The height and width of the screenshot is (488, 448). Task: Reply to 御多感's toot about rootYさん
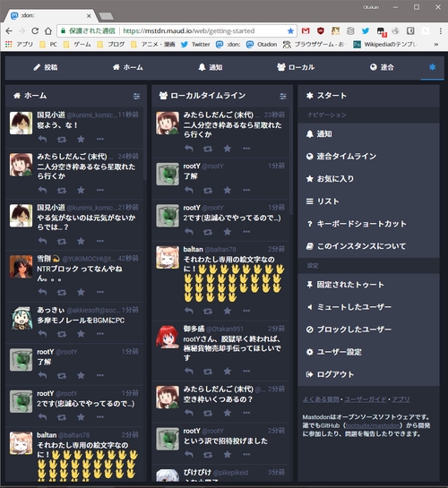tap(189, 371)
